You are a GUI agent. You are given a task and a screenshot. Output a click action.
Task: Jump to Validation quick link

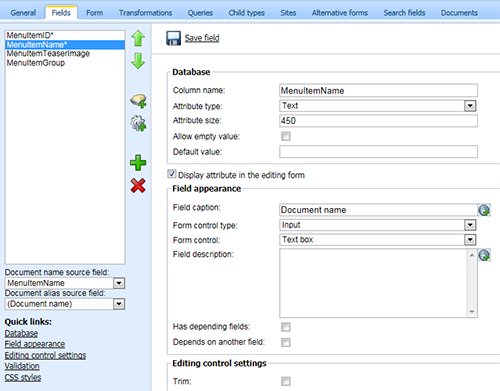click(x=22, y=366)
